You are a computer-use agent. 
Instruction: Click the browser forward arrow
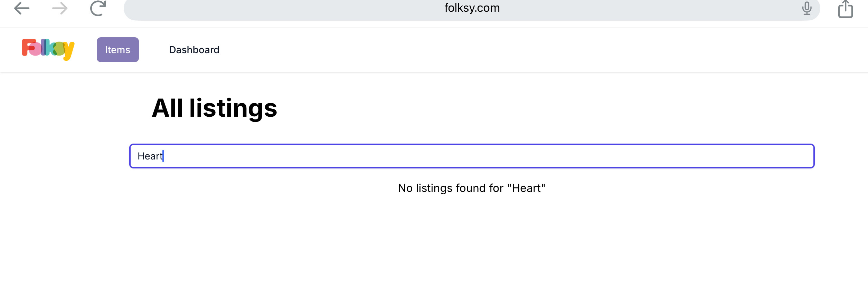pos(60,8)
